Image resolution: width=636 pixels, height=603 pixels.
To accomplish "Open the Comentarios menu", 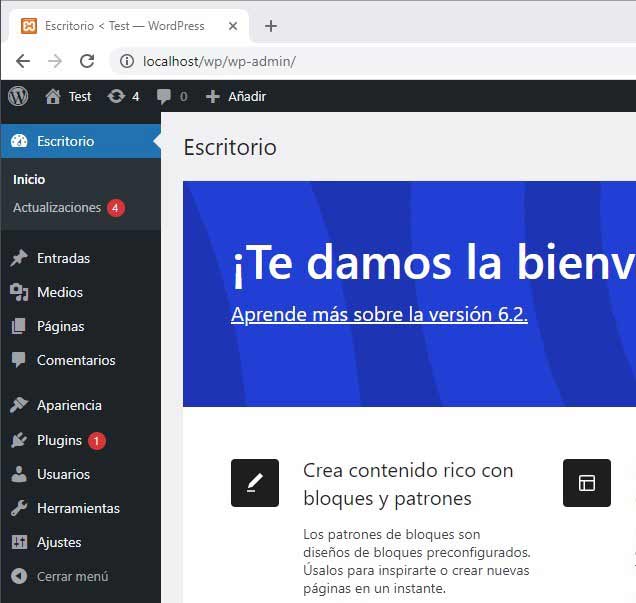I will pos(81,360).
